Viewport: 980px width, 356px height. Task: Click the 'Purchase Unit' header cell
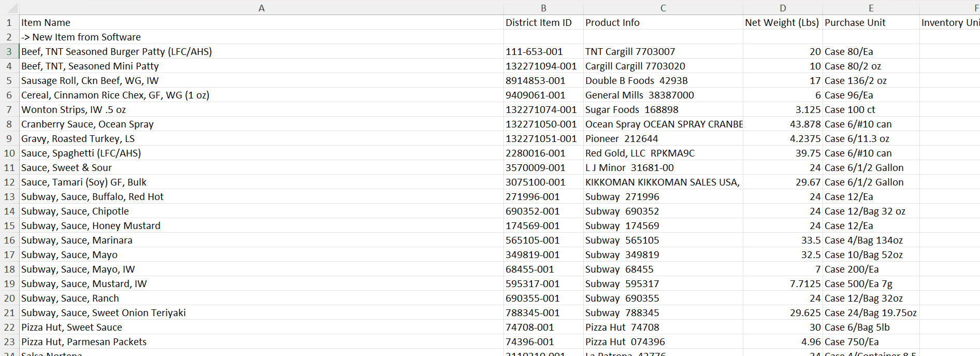(x=871, y=22)
